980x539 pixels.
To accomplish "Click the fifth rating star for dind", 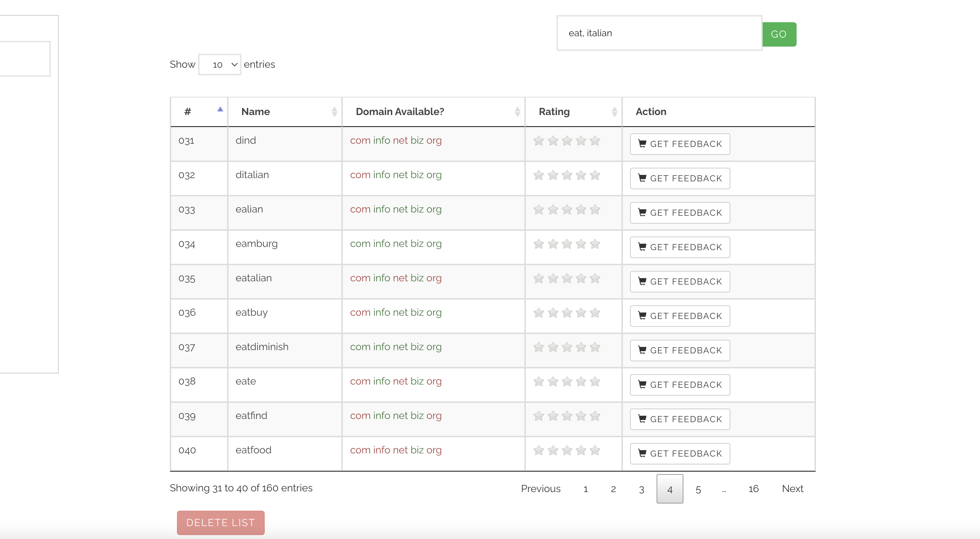I will click(595, 141).
